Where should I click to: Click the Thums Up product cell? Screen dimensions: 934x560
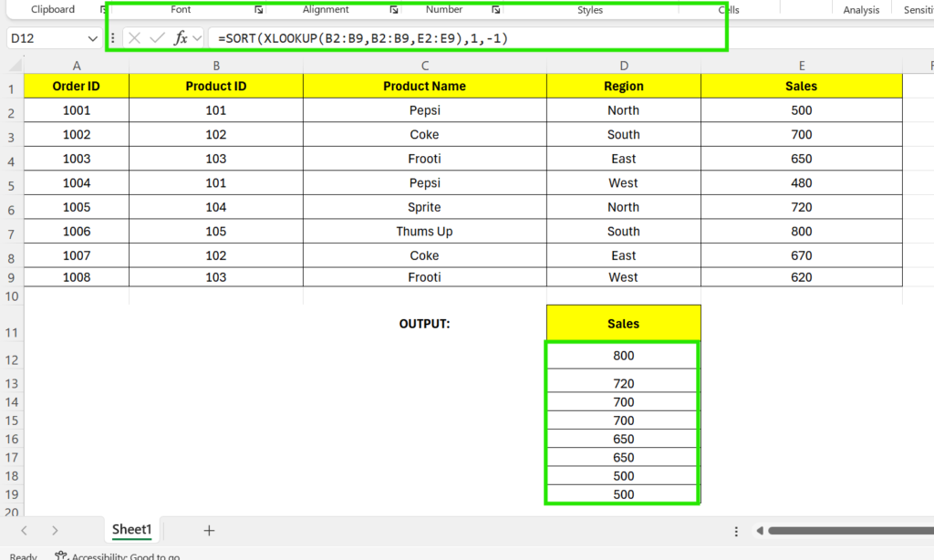425,231
